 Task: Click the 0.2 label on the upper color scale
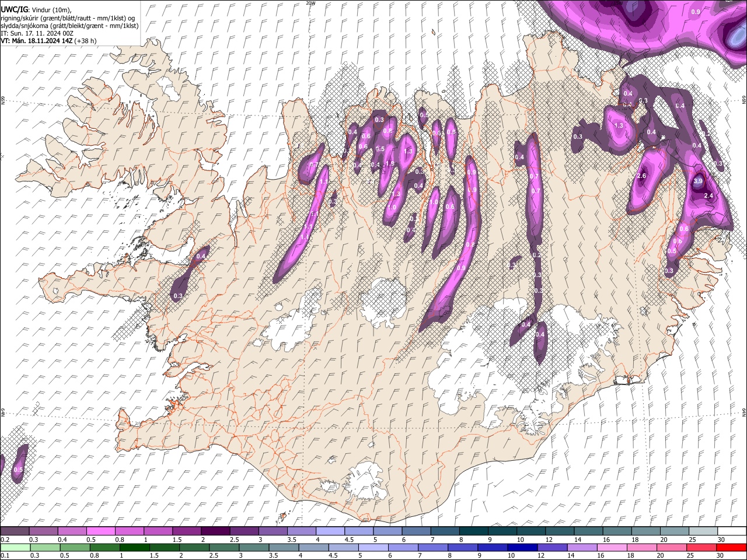click(5, 540)
